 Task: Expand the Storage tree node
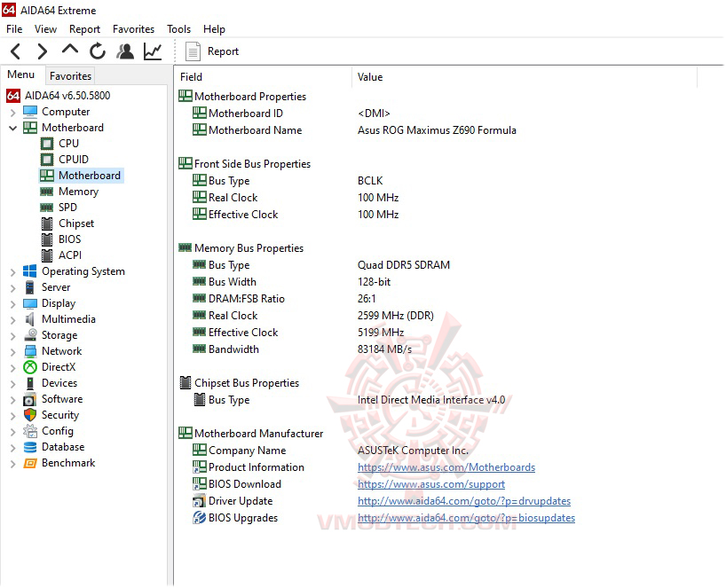(13, 336)
